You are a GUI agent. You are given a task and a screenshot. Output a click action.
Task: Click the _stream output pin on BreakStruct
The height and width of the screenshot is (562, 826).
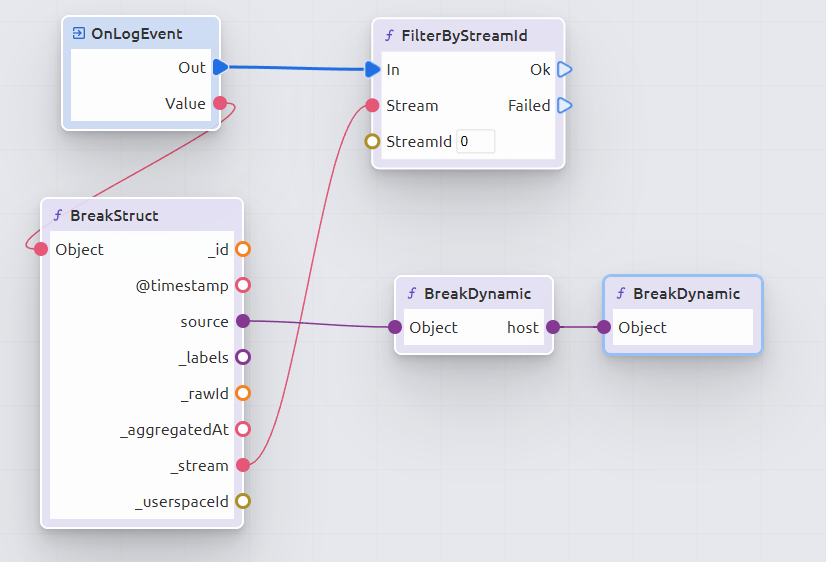tap(242, 465)
